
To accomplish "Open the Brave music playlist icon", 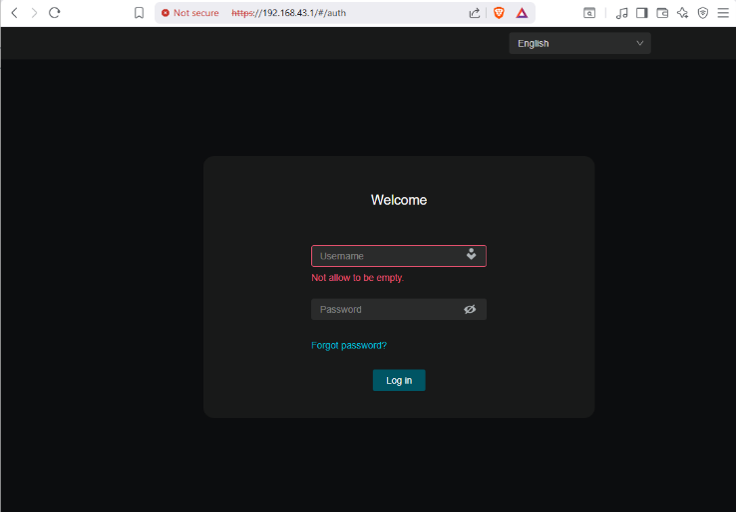I will (621, 13).
